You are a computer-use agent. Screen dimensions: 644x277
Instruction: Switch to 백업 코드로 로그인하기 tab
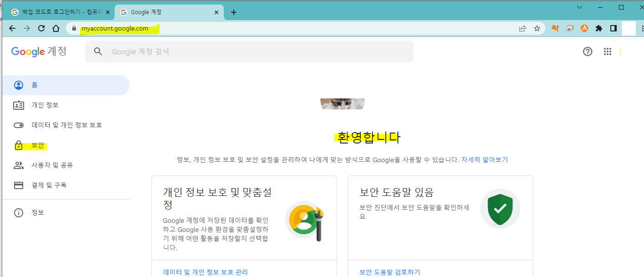[61, 12]
